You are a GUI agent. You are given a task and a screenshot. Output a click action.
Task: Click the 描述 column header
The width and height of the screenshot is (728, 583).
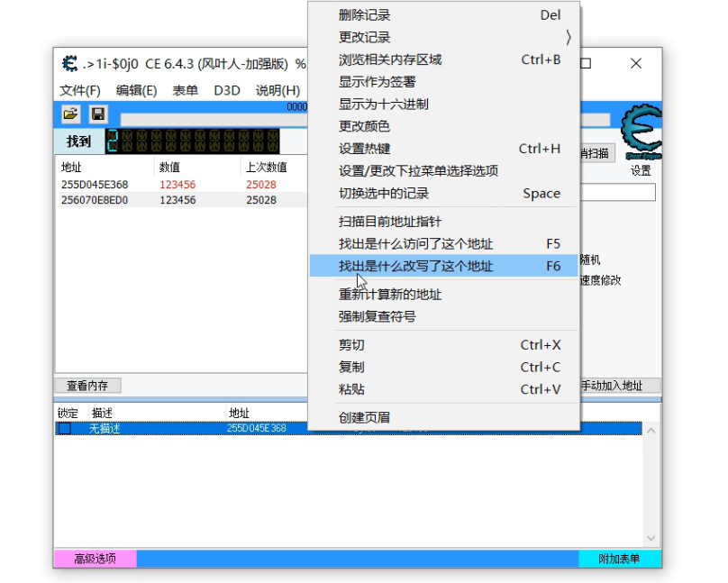102,413
